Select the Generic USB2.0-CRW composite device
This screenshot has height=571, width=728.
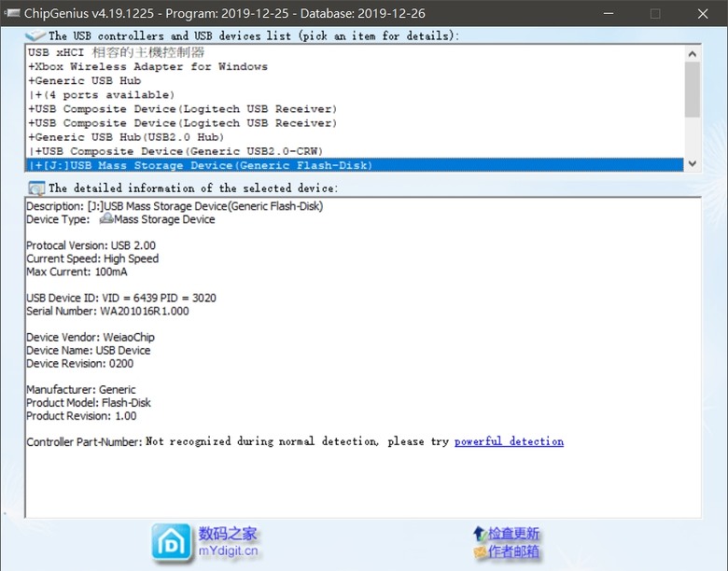click(355, 151)
